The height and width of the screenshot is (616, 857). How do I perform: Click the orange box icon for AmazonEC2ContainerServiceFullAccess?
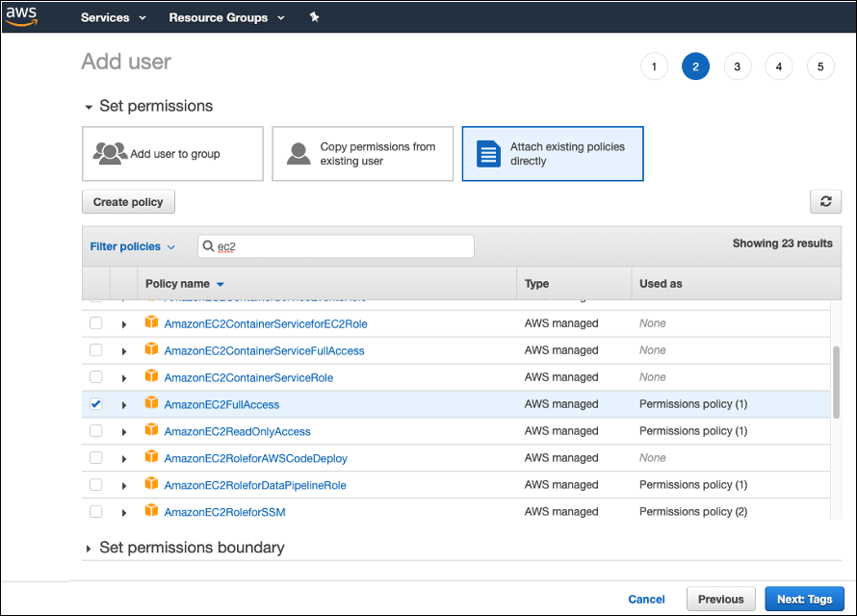[x=151, y=349]
